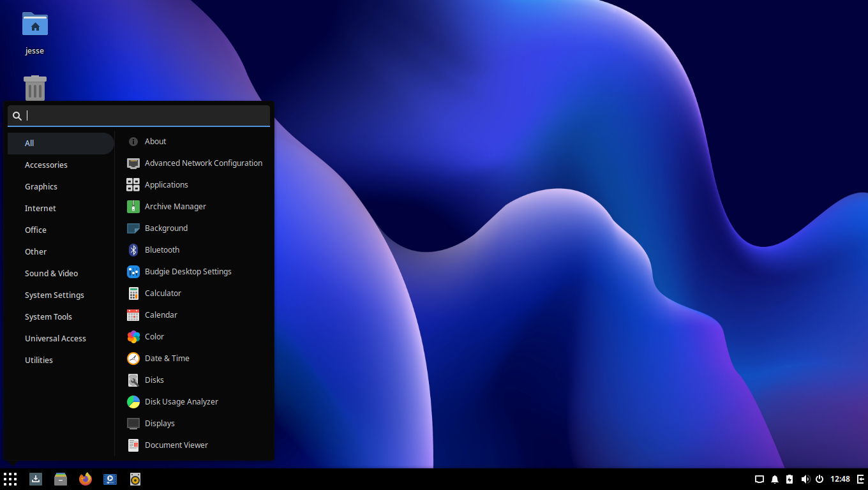The height and width of the screenshot is (490, 868).
Task: Launch the Disks utility icon
Action: point(133,380)
